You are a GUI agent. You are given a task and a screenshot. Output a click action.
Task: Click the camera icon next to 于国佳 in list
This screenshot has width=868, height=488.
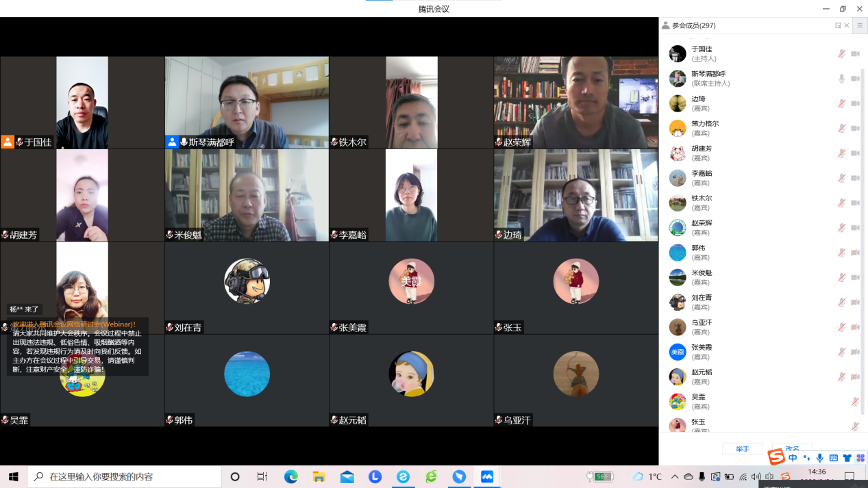[x=855, y=54]
